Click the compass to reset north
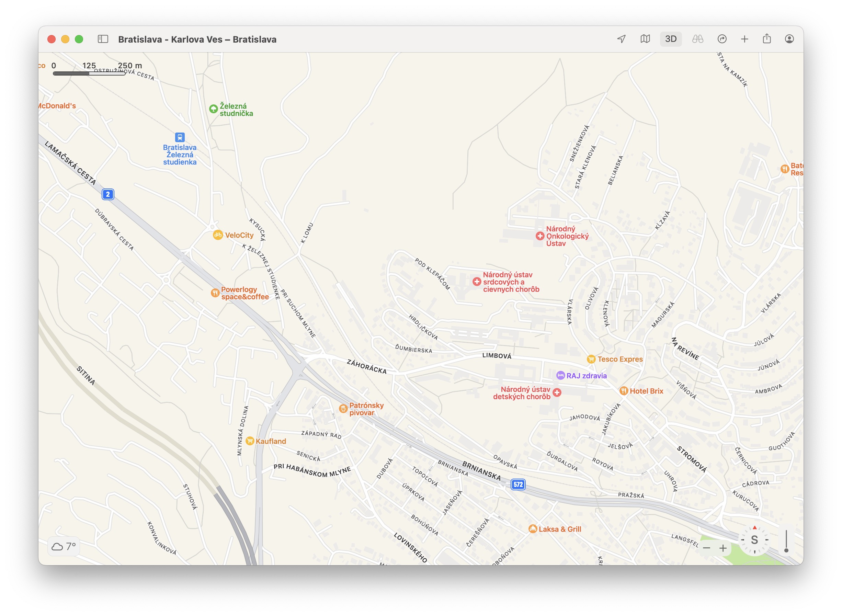842x616 pixels. coord(754,540)
